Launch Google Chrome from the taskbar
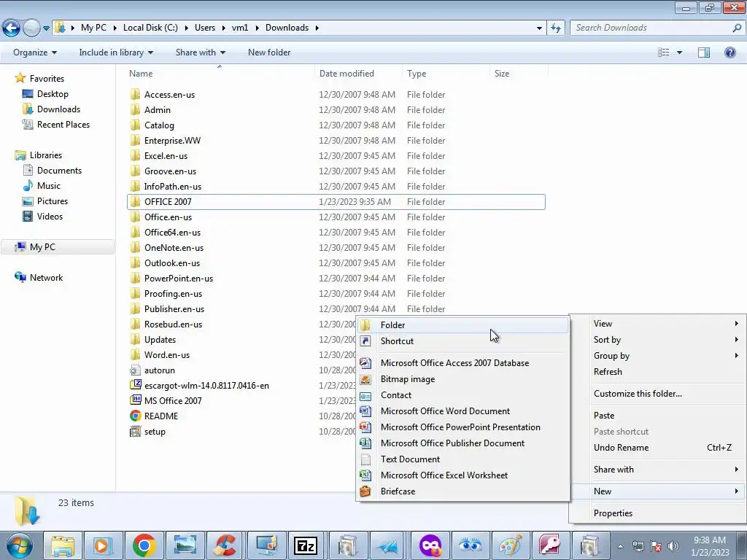The width and height of the screenshot is (747, 560). pyautogui.click(x=144, y=545)
